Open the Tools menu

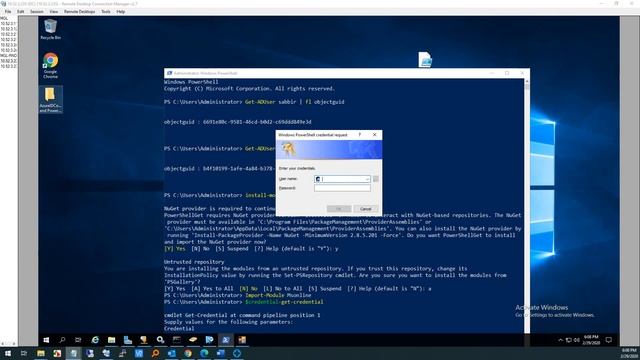pos(106,11)
